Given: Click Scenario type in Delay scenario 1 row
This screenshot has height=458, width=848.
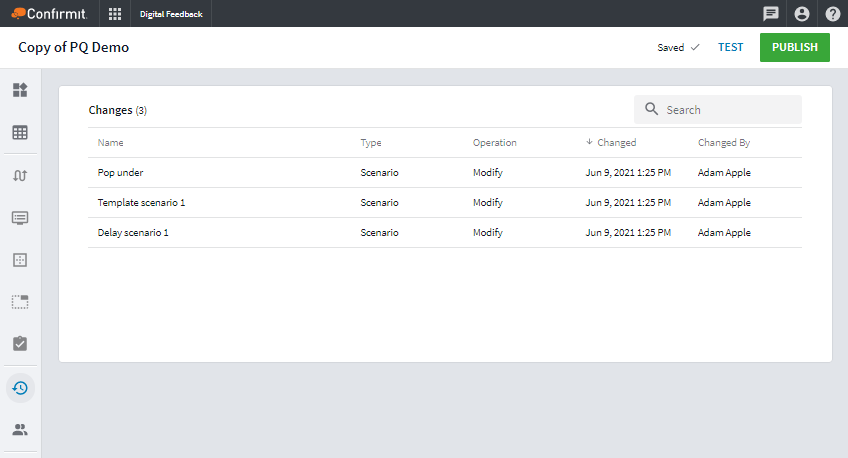Looking at the screenshot, I should 379,233.
